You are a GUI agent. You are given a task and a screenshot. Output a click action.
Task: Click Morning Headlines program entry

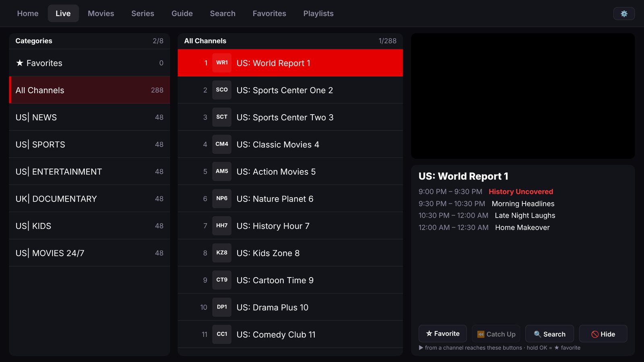click(x=523, y=204)
